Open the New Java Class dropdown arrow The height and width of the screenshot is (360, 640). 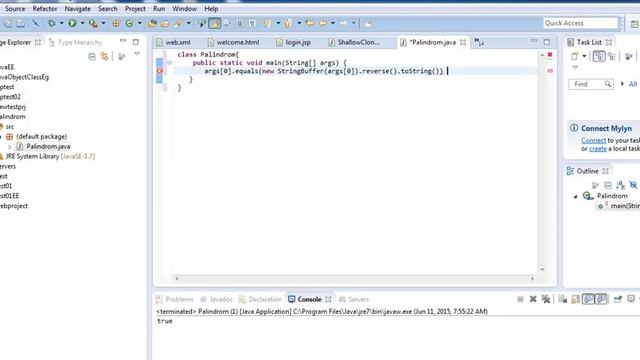click(140, 24)
